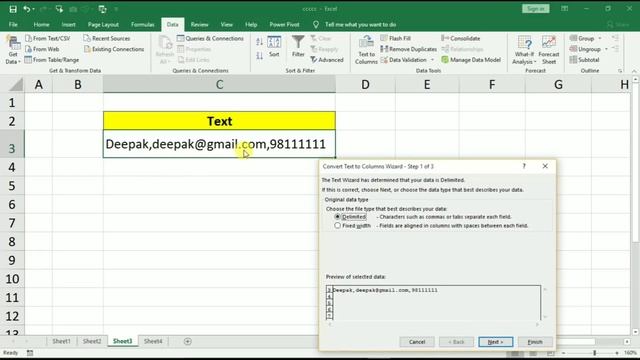Image resolution: width=640 pixels, height=360 pixels.
Task: Manage Data Model
Action: pos(471,60)
